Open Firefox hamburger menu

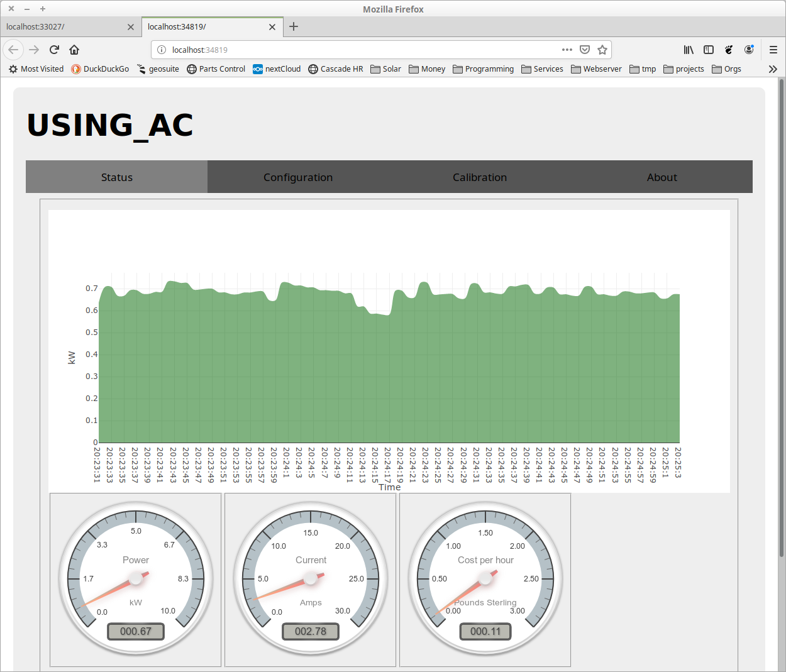click(x=773, y=50)
